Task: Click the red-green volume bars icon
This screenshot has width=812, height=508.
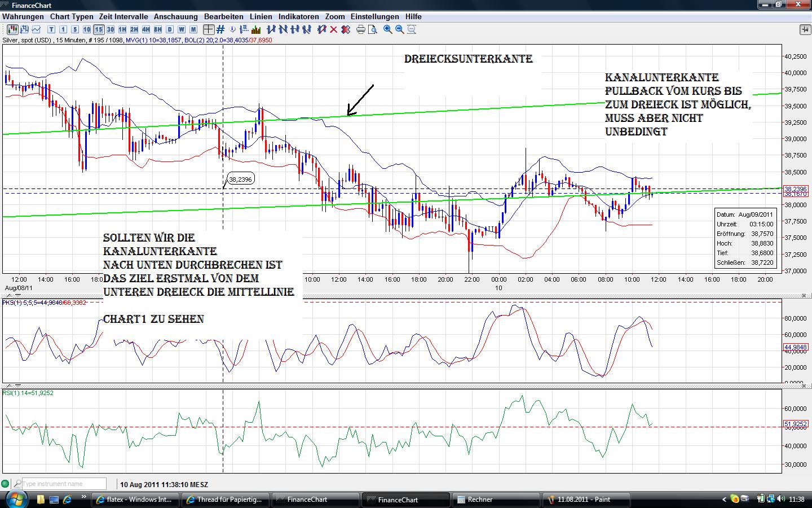Action: 257,29
